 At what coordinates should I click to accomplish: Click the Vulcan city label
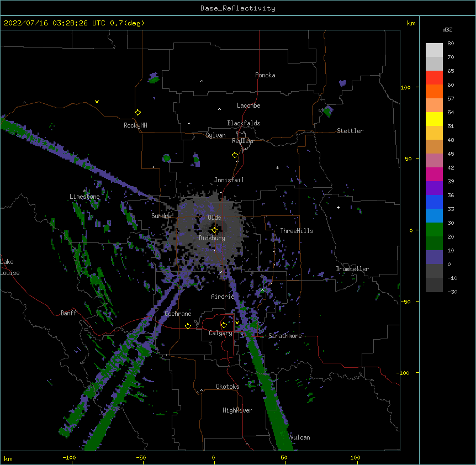(x=300, y=437)
